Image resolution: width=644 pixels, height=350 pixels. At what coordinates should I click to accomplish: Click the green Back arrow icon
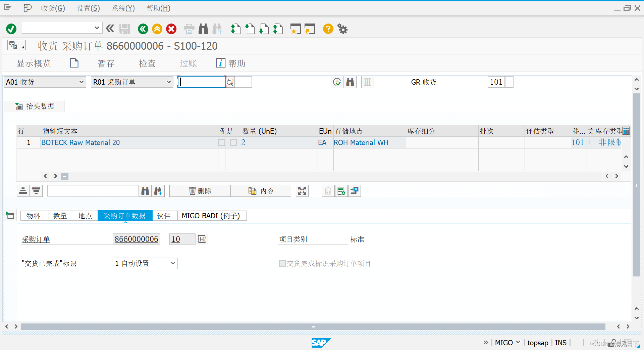143,29
